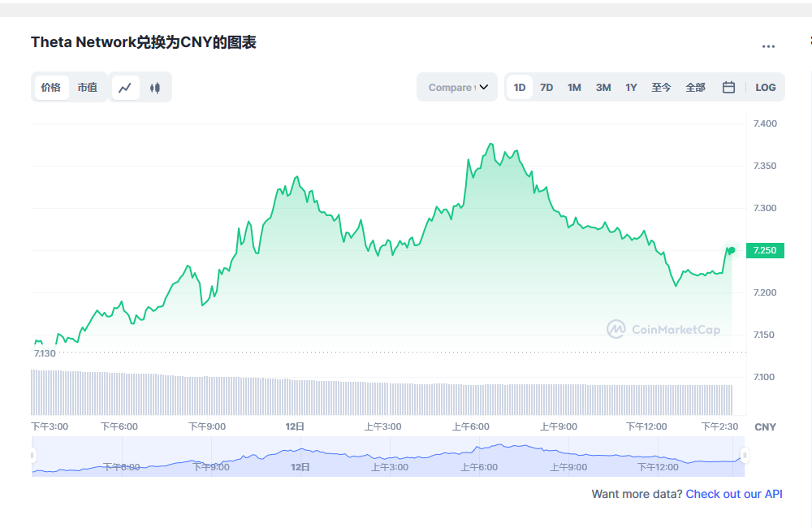Viewport: 812px width, 528px height.
Task: Click the current price 7.250 label
Action: [765, 250]
